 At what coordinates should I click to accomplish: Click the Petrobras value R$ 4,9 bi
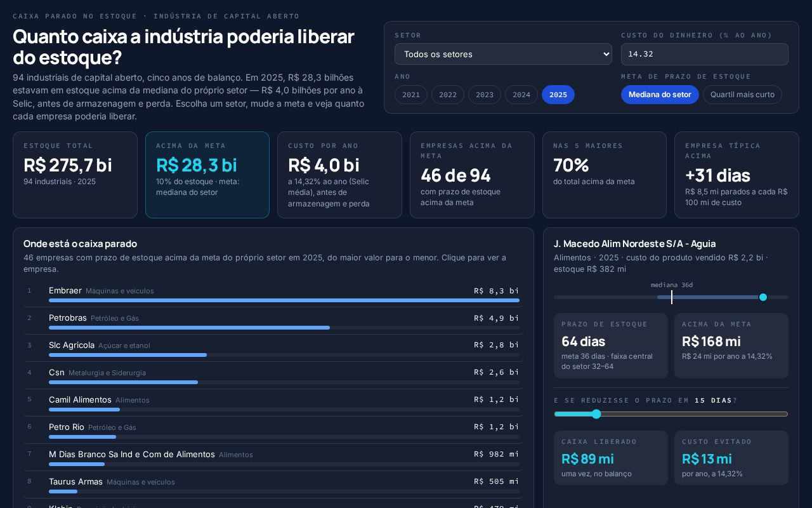coord(497,318)
